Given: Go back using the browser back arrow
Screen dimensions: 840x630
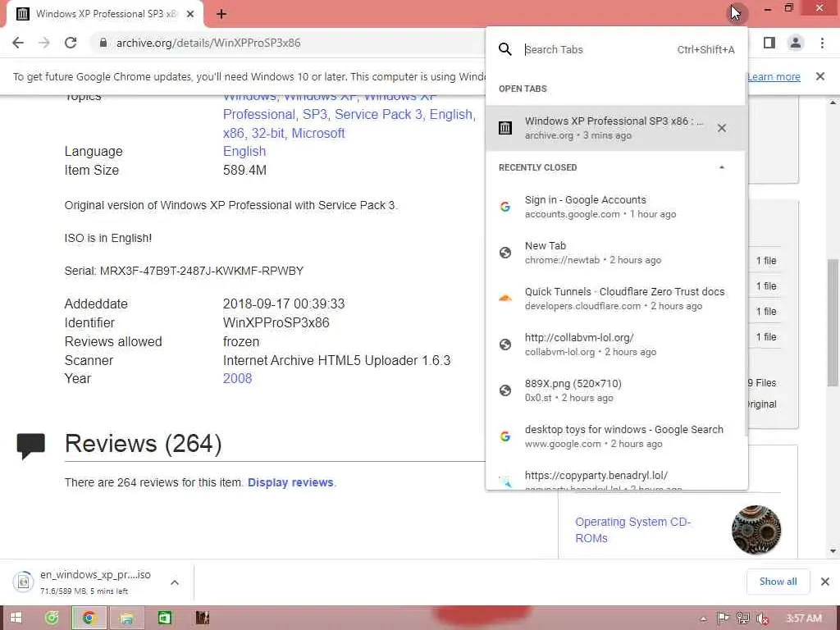Looking at the screenshot, I should tap(18, 43).
